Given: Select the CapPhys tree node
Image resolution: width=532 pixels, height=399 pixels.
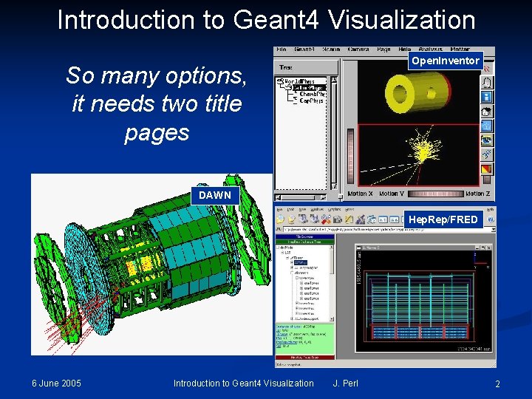Looking at the screenshot, I should 311,100.
